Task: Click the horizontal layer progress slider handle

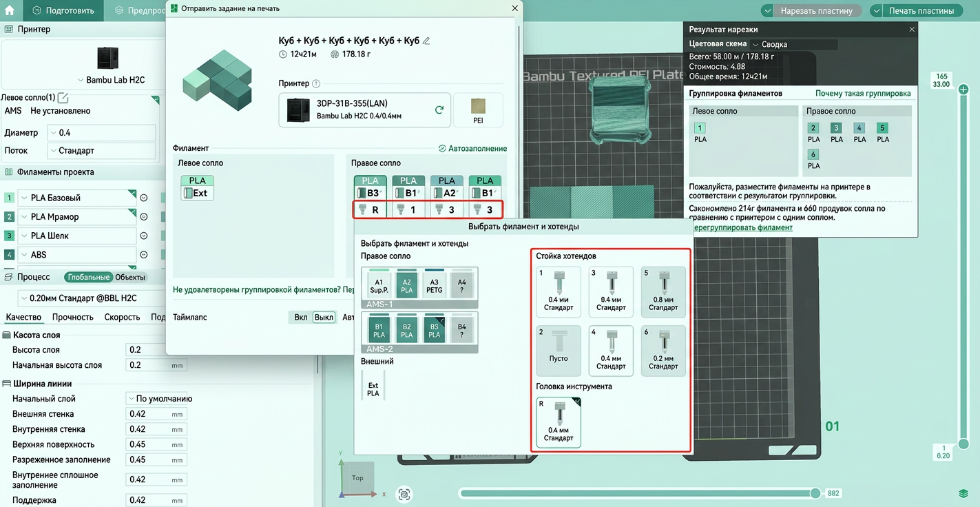Action: click(815, 493)
